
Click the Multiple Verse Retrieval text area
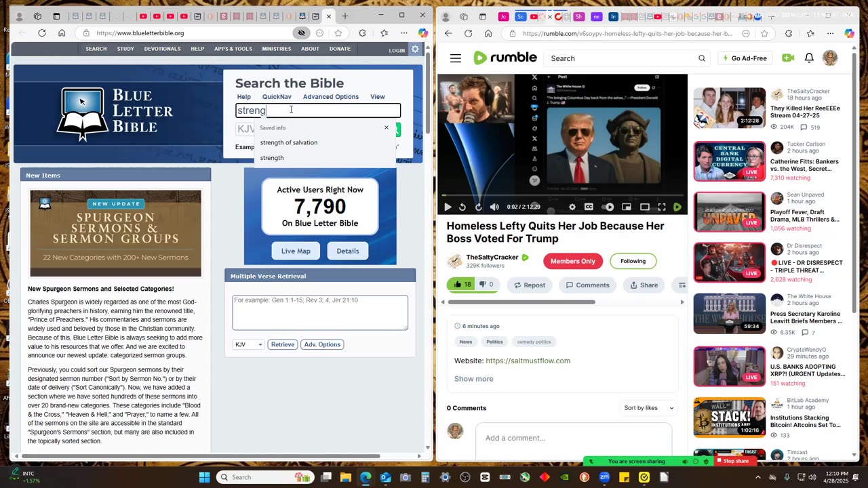coord(320,312)
